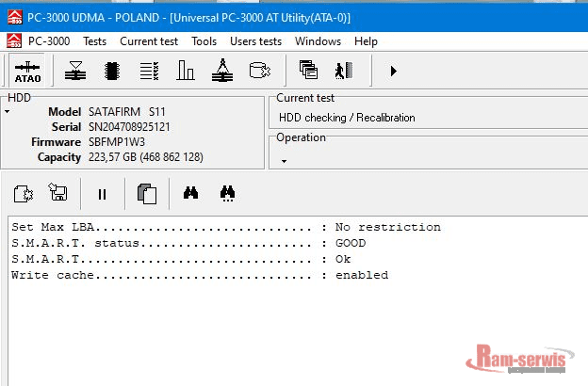The height and width of the screenshot is (386, 588).
Task: Click the PC-3000 logo in title bar
Action: tap(15, 17)
